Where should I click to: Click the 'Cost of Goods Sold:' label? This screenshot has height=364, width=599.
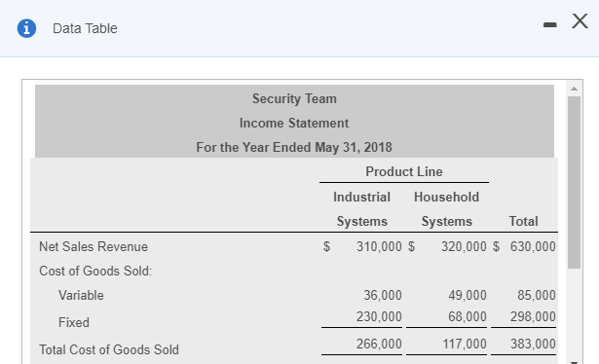click(x=95, y=271)
